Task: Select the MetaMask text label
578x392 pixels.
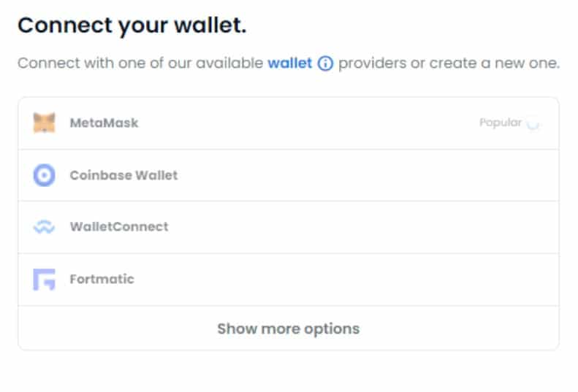Action: 104,123
